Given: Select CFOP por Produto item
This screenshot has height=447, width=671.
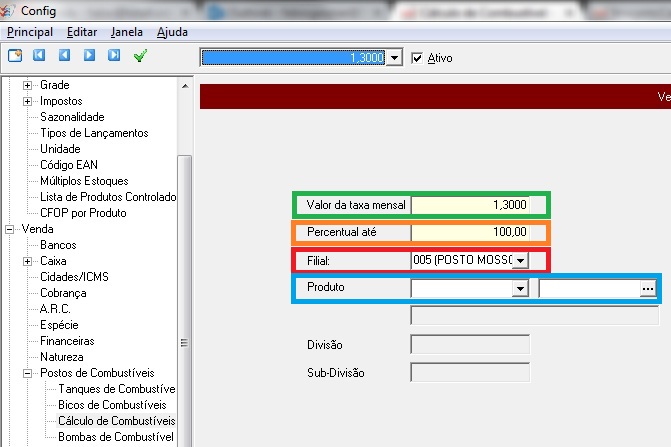Looking at the screenshot, I should 83,213.
